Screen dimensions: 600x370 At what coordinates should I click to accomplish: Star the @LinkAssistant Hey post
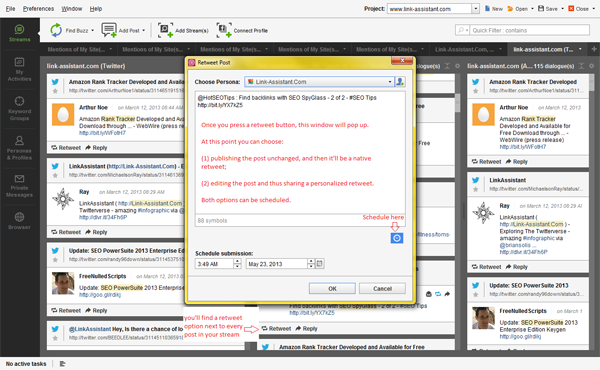point(55,338)
